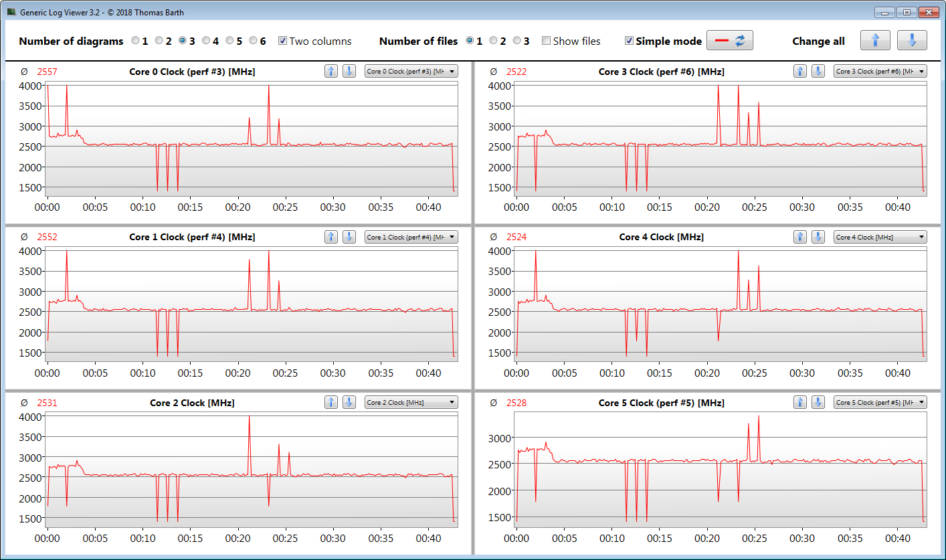946x560 pixels.
Task: Open the Core 4 Clock sensor dropdown
Action: pos(880,237)
